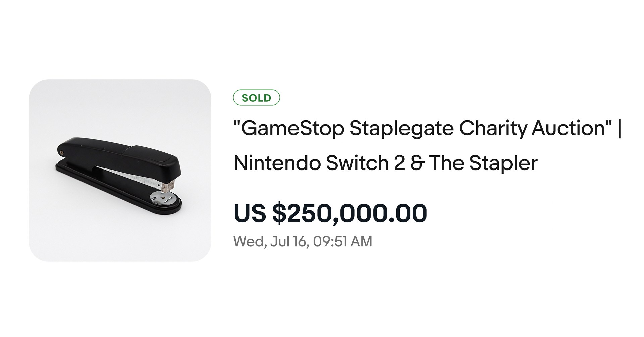Open the stapler product thumbnail

pos(120,171)
